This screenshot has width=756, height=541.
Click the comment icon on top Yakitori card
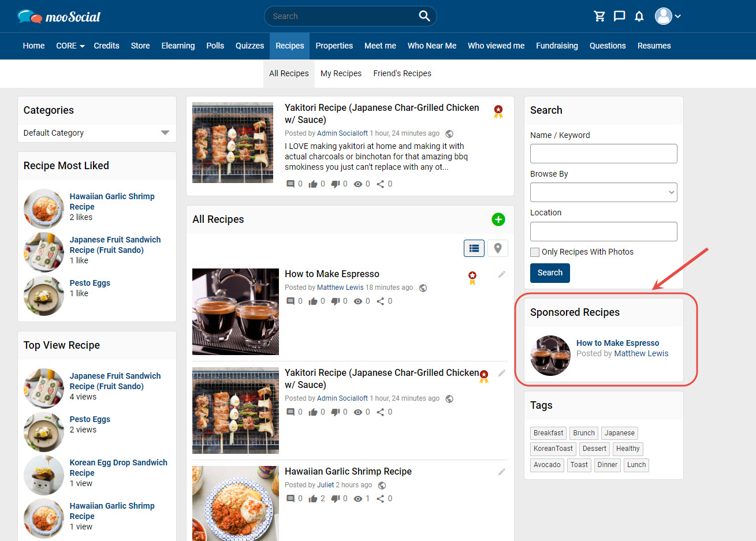coord(291,184)
